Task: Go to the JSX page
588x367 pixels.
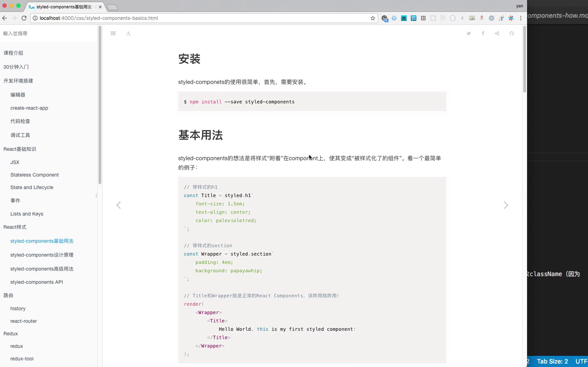Action: pyautogui.click(x=15, y=162)
